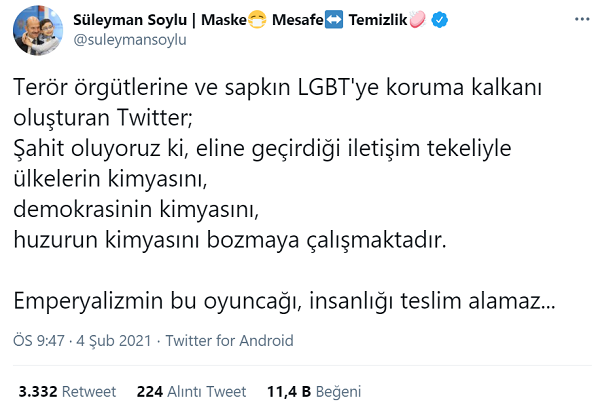Click the face mask emoji icon

click(257, 20)
